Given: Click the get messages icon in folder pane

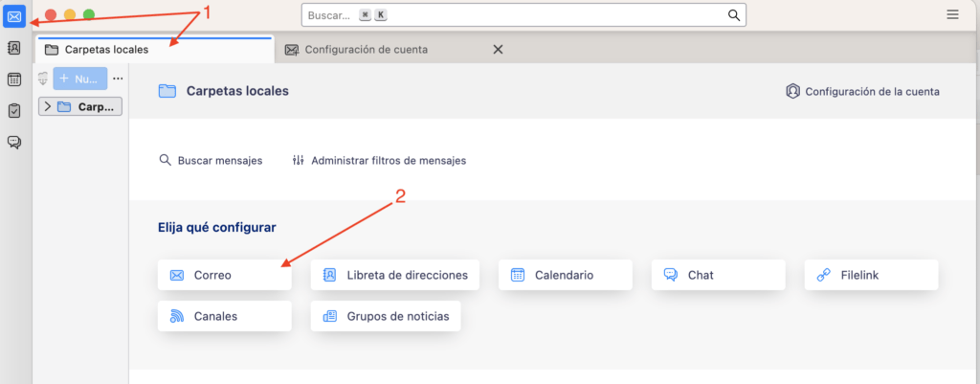Looking at the screenshot, I should tap(43, 79).
